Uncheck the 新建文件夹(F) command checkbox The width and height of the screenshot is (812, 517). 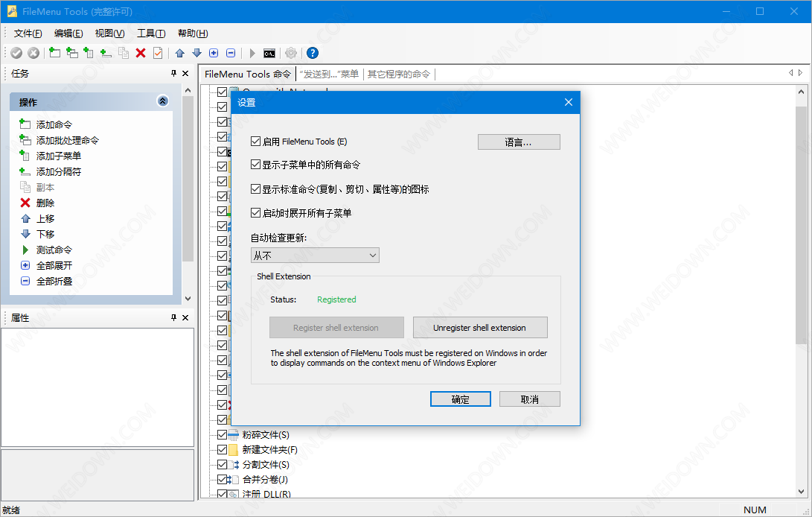coord(222,450)
